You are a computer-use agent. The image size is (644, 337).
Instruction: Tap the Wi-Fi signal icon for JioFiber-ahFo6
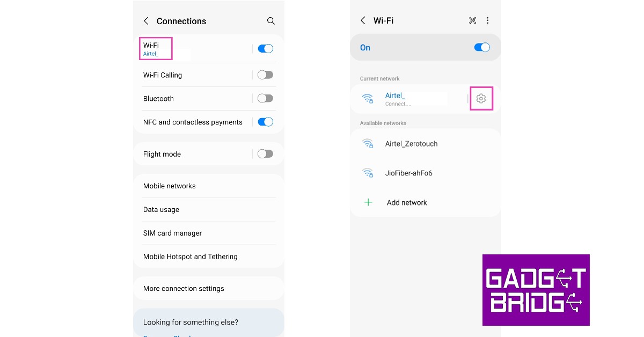pos(368,173)
